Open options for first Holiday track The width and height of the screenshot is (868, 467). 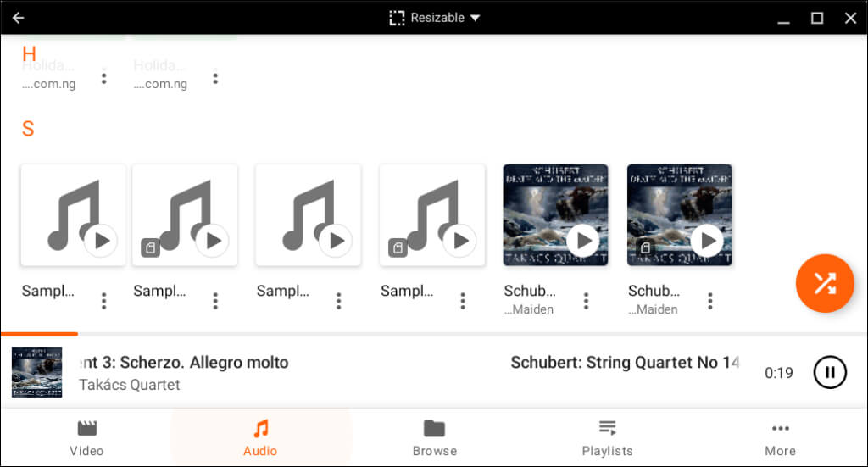[104, 78]
